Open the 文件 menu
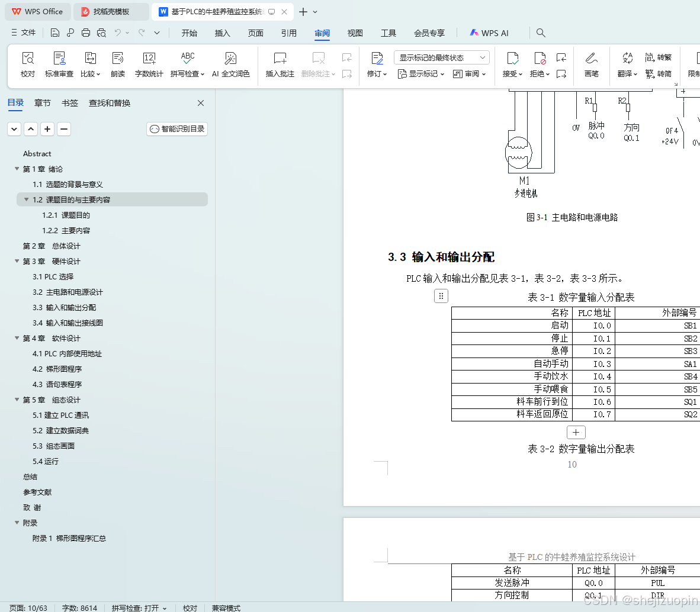 tap(23, 33)
